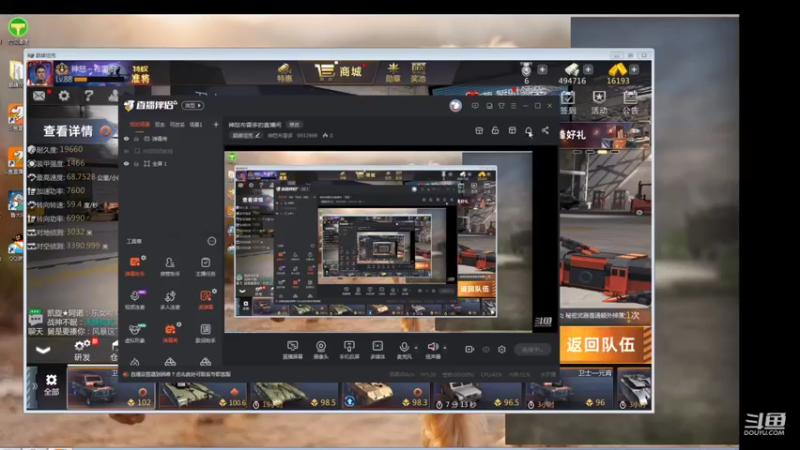
Task: Open the 虚拟形象 tool icon
Action: point(135,333)
